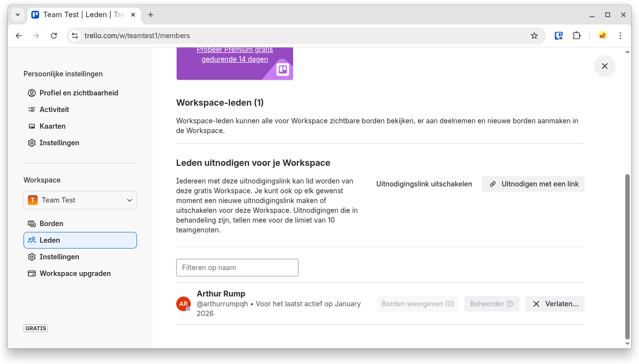This screenshot has height=364, width=639.
Task: Expand the Team Test workspace dropdown
Action: click(x=80, y=200)
